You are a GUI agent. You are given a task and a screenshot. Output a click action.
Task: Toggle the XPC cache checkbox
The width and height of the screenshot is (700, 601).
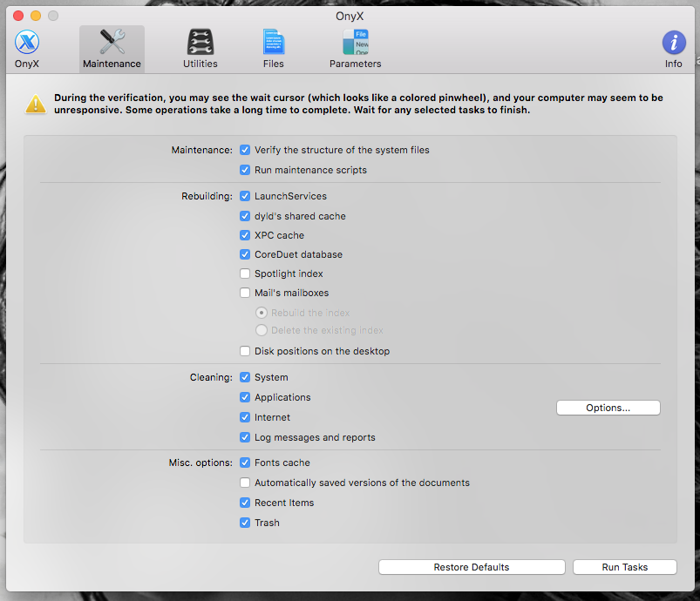coord(245,235)
